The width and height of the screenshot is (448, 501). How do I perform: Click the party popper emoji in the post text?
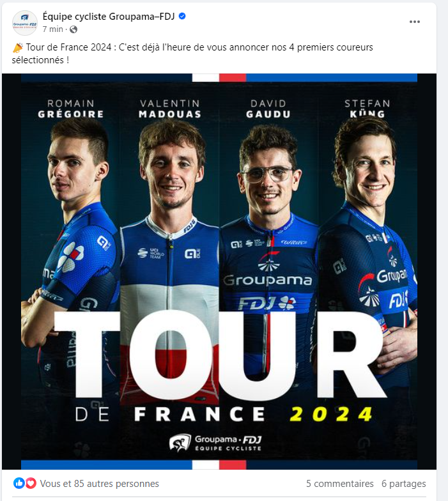18,48
